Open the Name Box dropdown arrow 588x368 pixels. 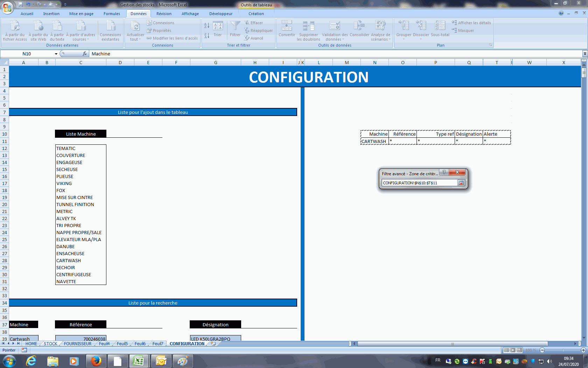tap(56, 54)
